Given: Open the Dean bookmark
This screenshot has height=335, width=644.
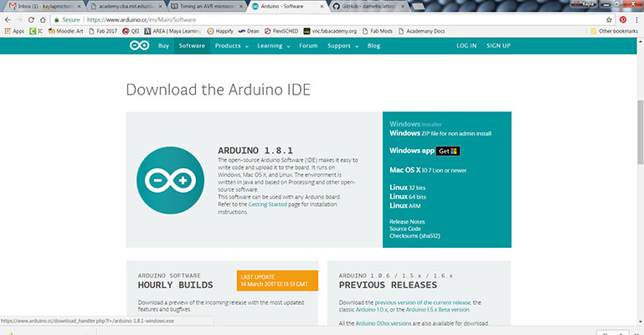Looking at the screenshot, I should (249, 31).
